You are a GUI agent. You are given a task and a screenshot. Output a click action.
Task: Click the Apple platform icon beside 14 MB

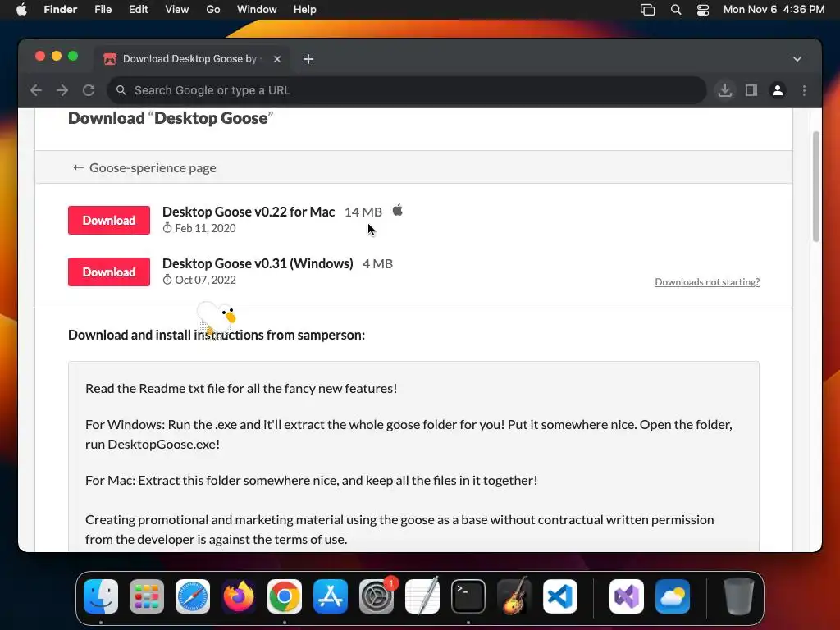pyautogui.click(x=398, y=211)
